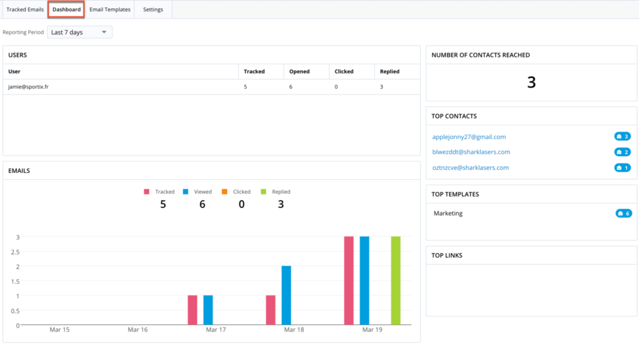This screenshot has height=344, width=644.
Task: Click the Mar 16 axis label
Action: click(x=138, y=330)
